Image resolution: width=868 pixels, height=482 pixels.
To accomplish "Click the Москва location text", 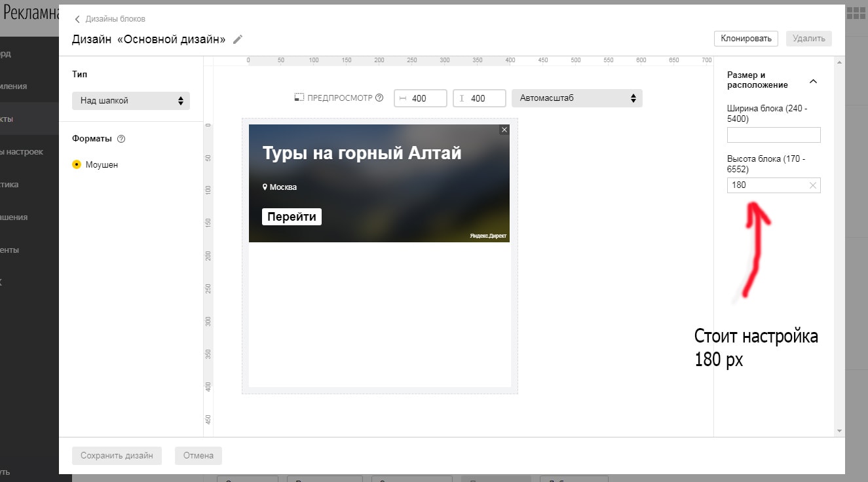I will point(283,187).
